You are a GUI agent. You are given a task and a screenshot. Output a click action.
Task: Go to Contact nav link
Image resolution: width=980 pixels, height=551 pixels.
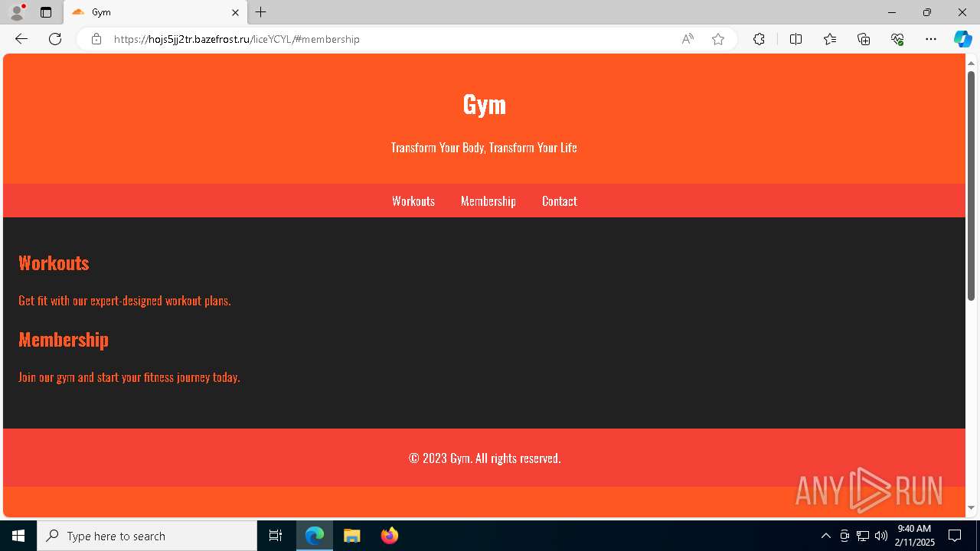560,201
